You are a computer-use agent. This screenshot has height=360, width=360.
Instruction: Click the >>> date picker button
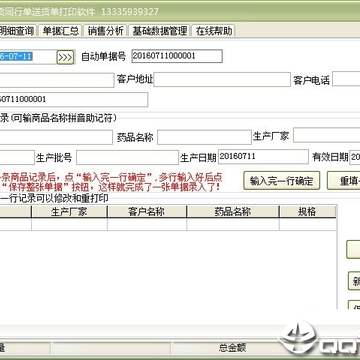pos(65,57)
